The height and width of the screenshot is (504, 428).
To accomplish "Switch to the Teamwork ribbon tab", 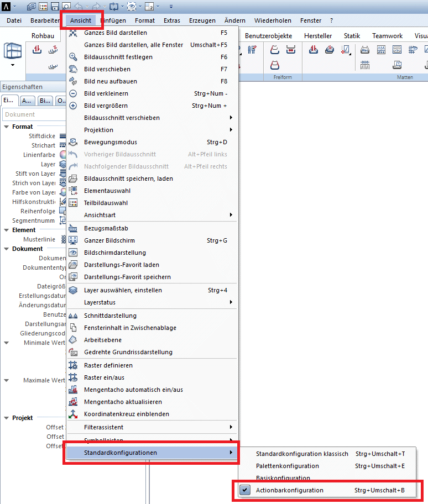I will (x=387, y=36).
